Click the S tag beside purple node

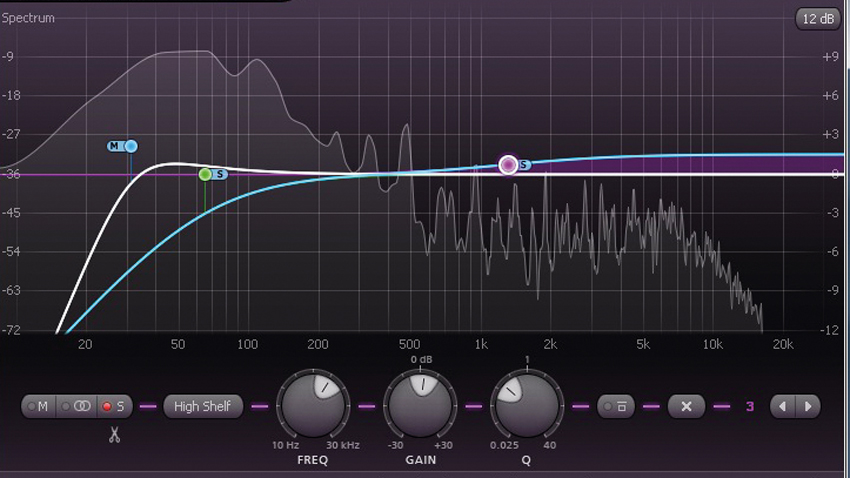524,164
